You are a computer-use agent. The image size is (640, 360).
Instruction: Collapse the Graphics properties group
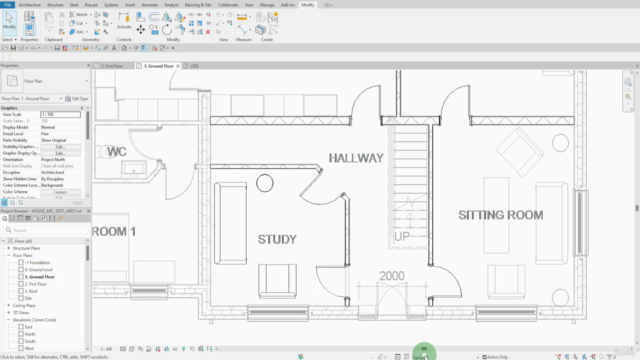[x=82, y=108]
